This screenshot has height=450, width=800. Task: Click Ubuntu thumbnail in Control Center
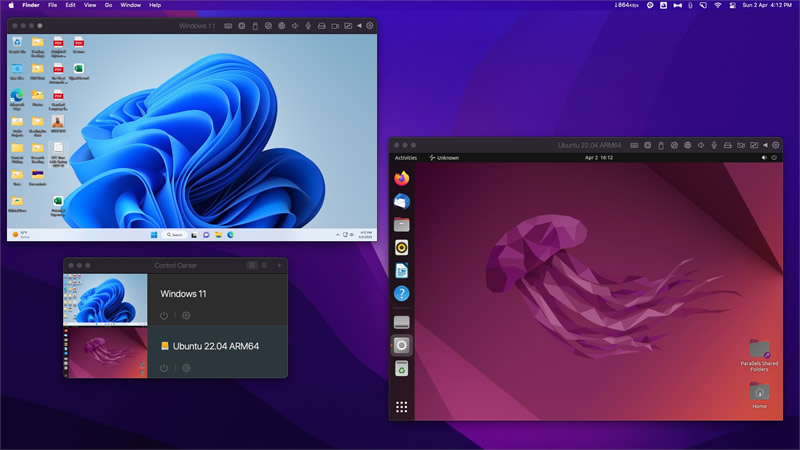pyautogui.click(x=105, y=352)
